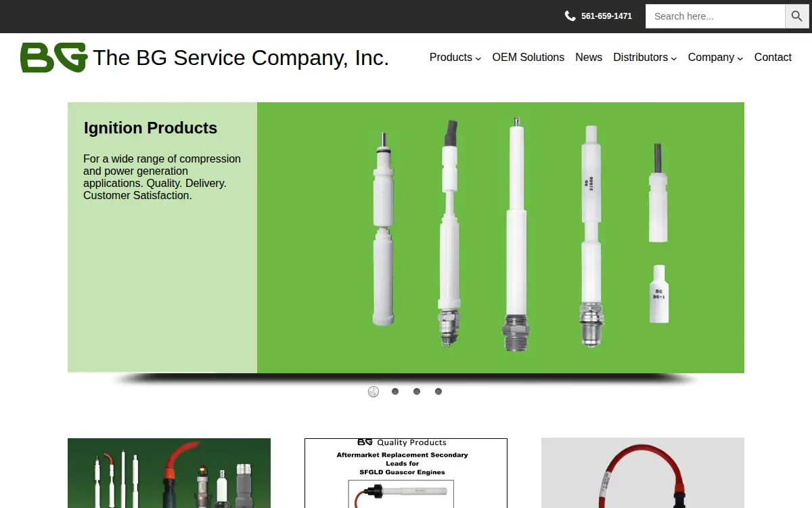Image resolution: width=812 pixels, height=508 pixels.
Task: Select the third slider pagination dot
Action: click(417, 391)
